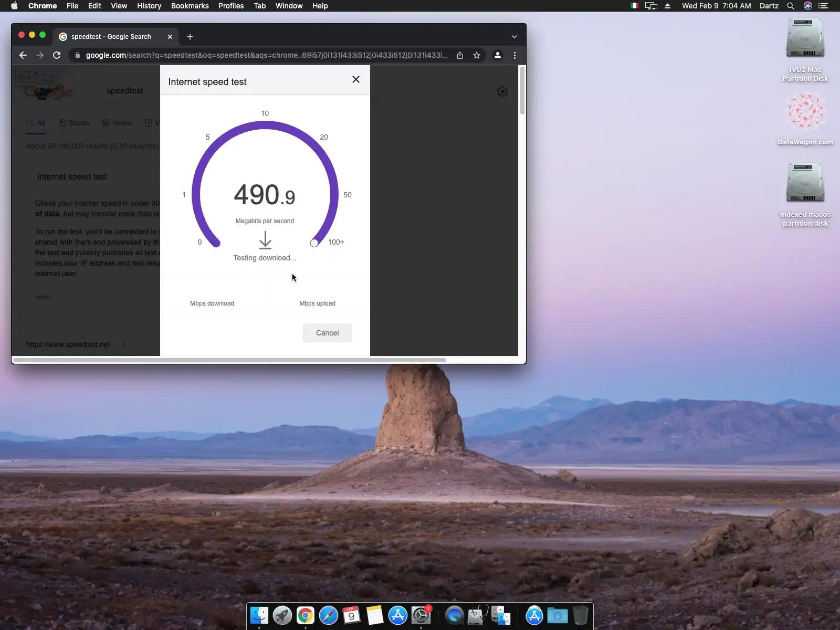This screenshot has height=630, width=840.
Task: Click the eject icon in the menu bar
Action: (x=668, y=6)
